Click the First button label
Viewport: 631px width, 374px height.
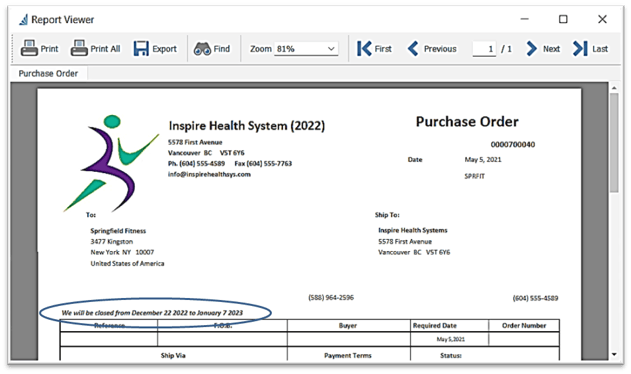pyautogui.click(x=383, y=49)
